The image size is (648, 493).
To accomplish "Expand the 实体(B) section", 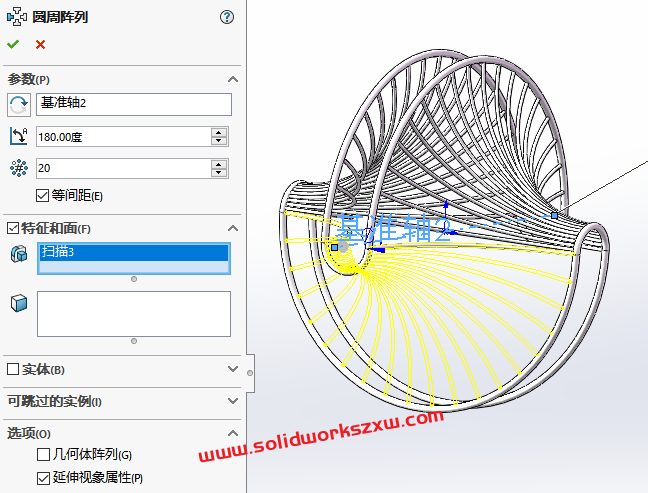I will [x=233, y=369].
